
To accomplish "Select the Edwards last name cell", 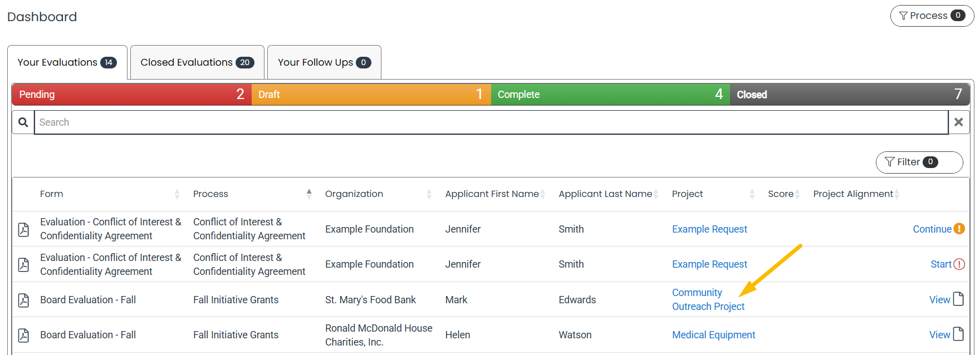I will coord(577,300).
